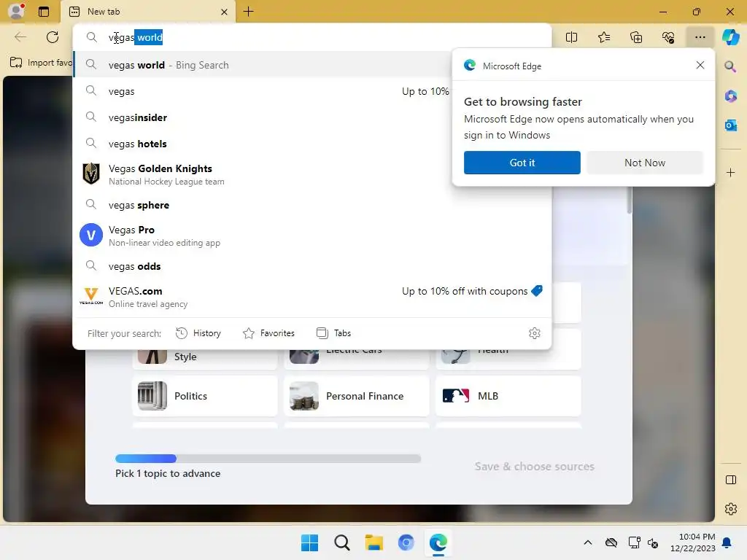Click the VEGAS.com coupon tag icon
747x560 pixels.
coord(537,290)
